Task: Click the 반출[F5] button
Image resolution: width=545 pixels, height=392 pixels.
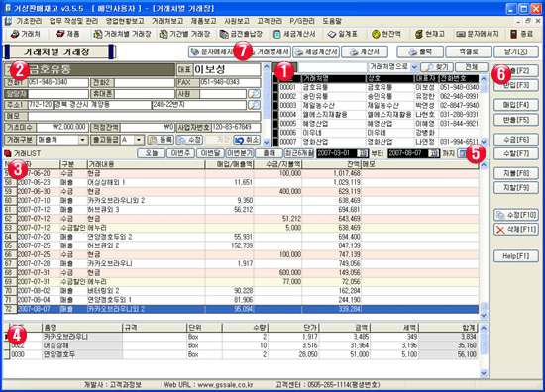Action: click(516, 120)
